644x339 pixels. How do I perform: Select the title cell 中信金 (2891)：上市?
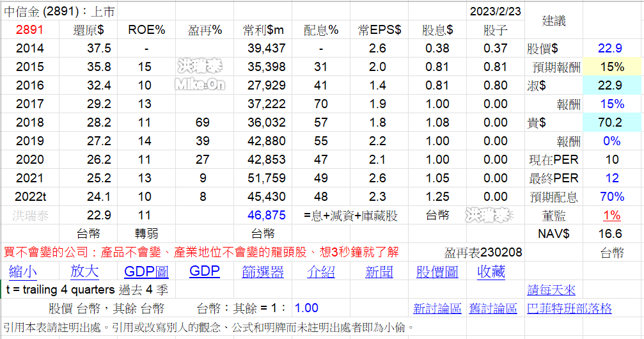pos(59,12)
